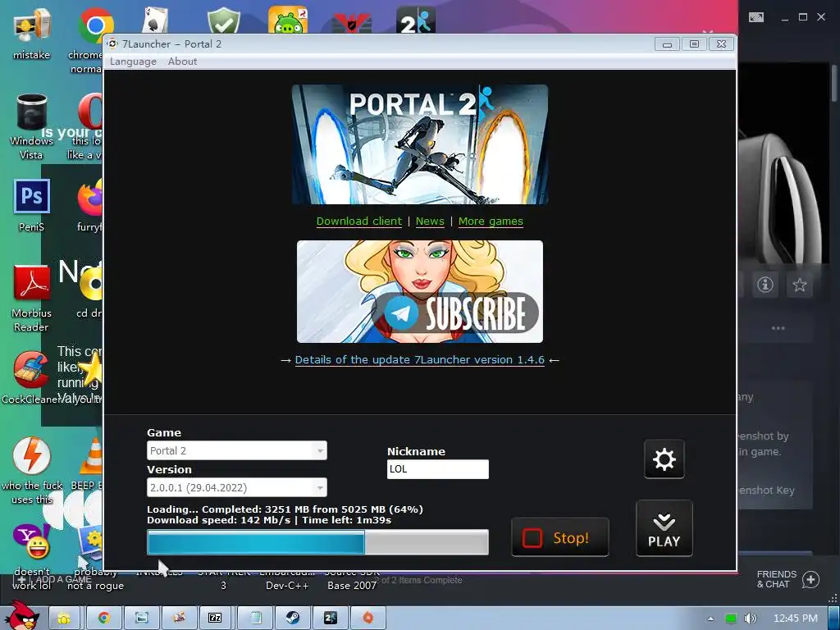Click the blue download progress bar

click(317, 542)
